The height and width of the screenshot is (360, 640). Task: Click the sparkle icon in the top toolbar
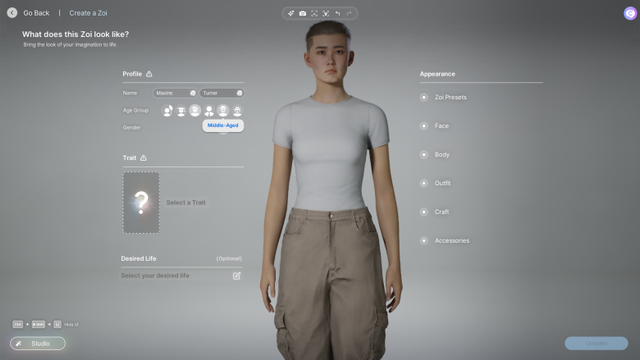coord(291,13)
